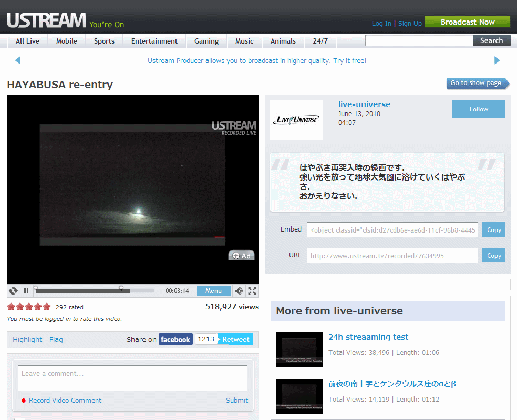
Task: Click the 292 rated text
Action: click(70, 307)
